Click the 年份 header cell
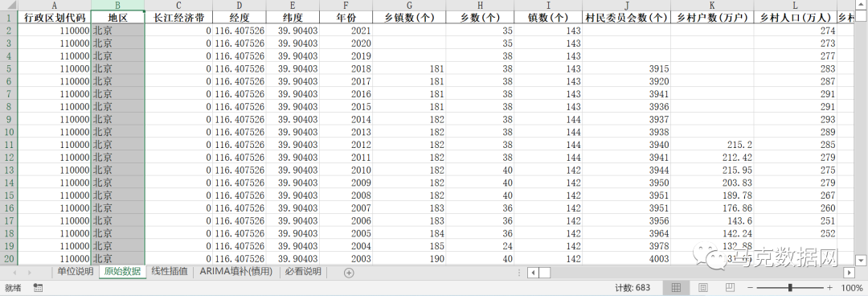The width and height of the screenshot is (868, 296). point(346,17)
